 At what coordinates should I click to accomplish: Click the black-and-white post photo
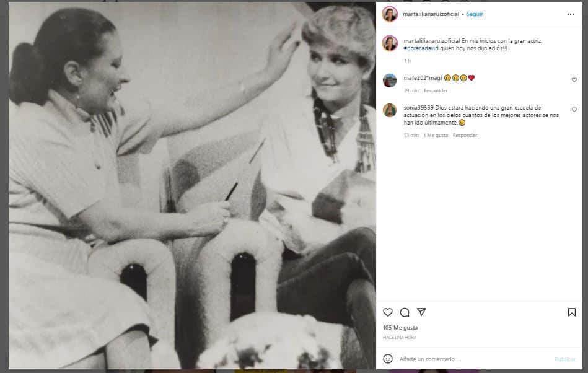click(x=192, y=186)
